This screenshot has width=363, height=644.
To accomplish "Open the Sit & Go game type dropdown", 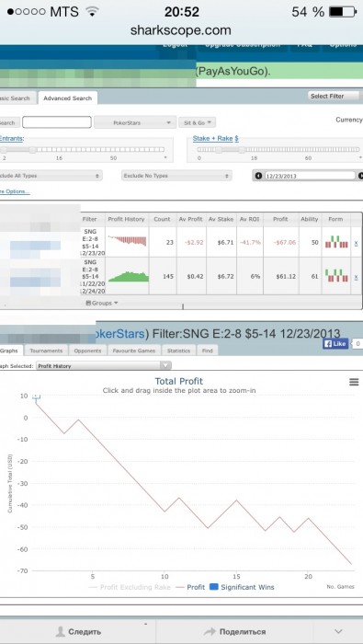I will 198,122.
